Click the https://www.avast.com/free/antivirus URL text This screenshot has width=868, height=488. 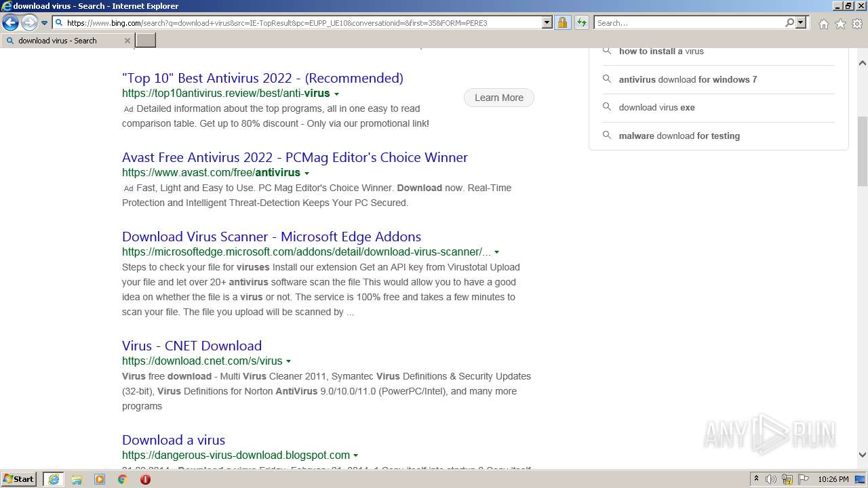(211, 173)
